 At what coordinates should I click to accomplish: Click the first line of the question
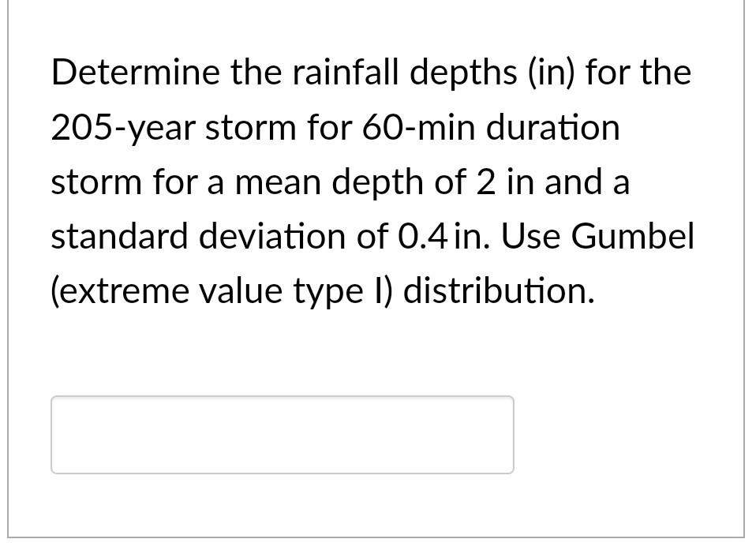tap(371, 72)
